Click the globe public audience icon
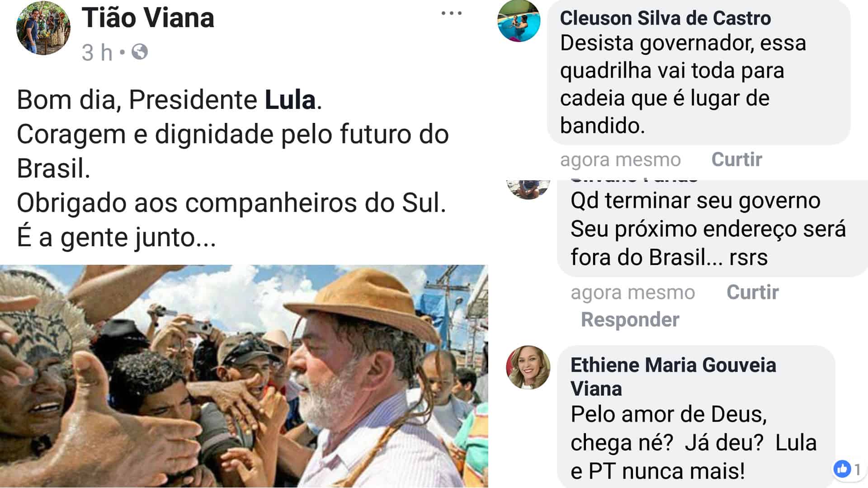The image size is (868, 488). pyautogui.click(x=140, y=52)
